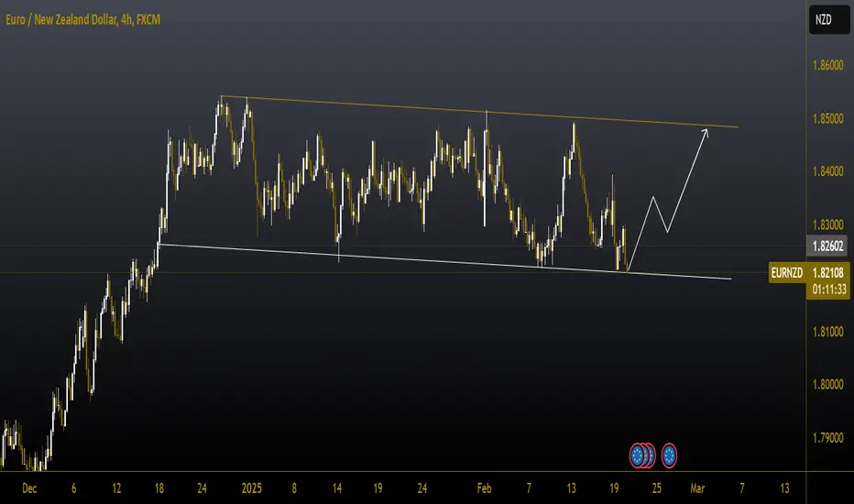Viewport: 854px width, 504px height.
Task: Click the 1.84000 price axis label
Action: point(827,171)
